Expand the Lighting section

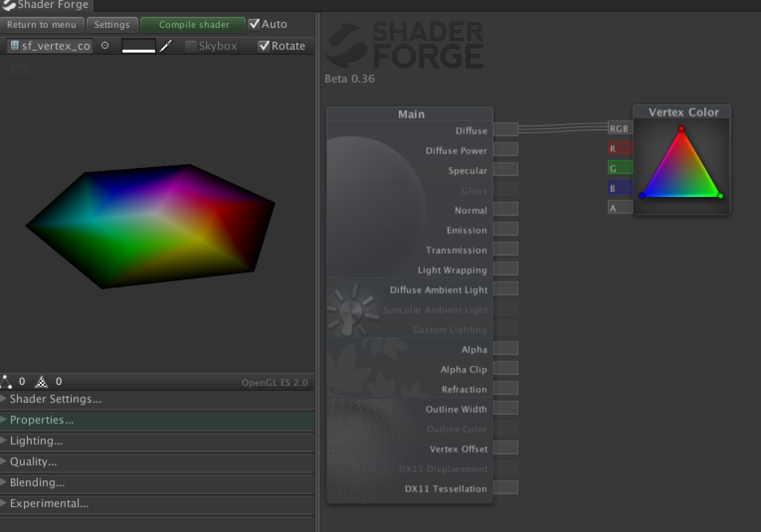tap(157, 441)
